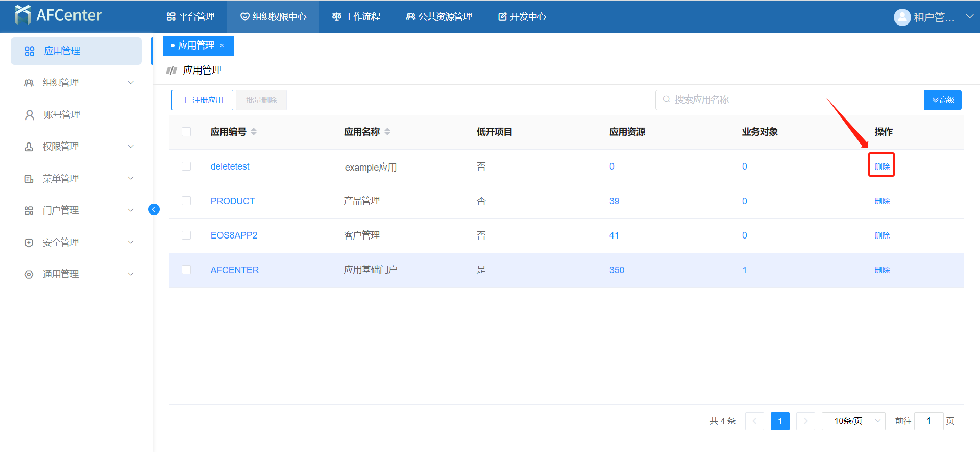Select the PRODUCT row checkbox
Screen dimensions: 980x452
(186, 201)
